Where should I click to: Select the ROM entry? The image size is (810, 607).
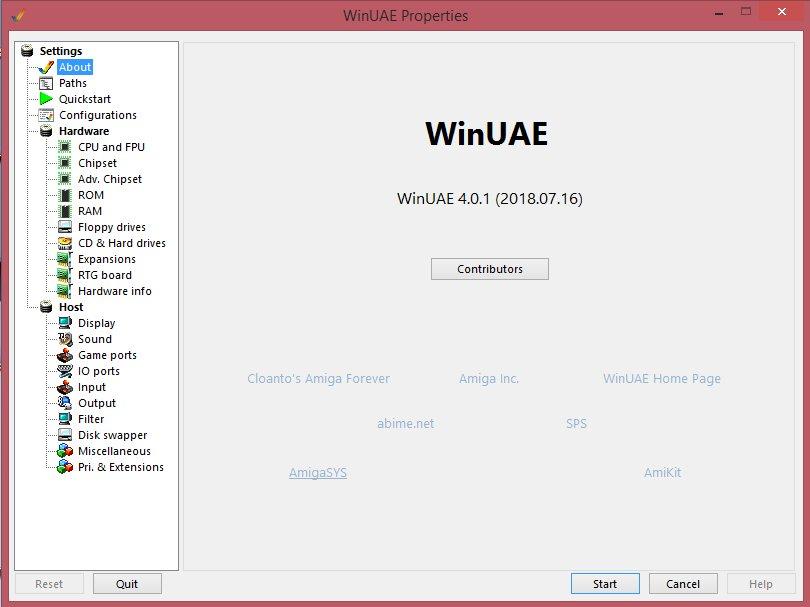pyautogui.click(x=91, y=195)
